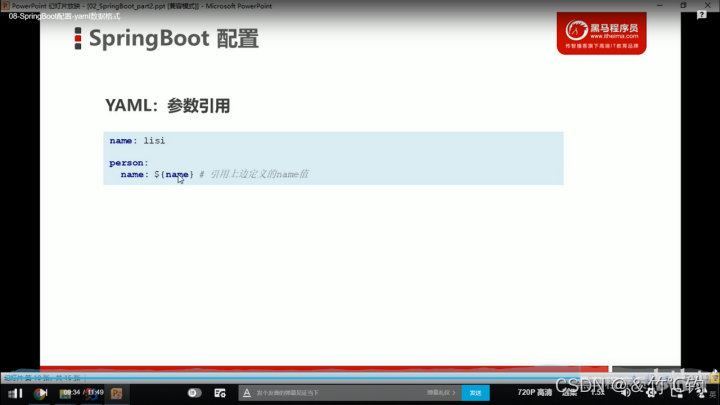Open the 1.5x playback speed menu
Viewport: 720px width, 405px height.
tap(597, 393)
